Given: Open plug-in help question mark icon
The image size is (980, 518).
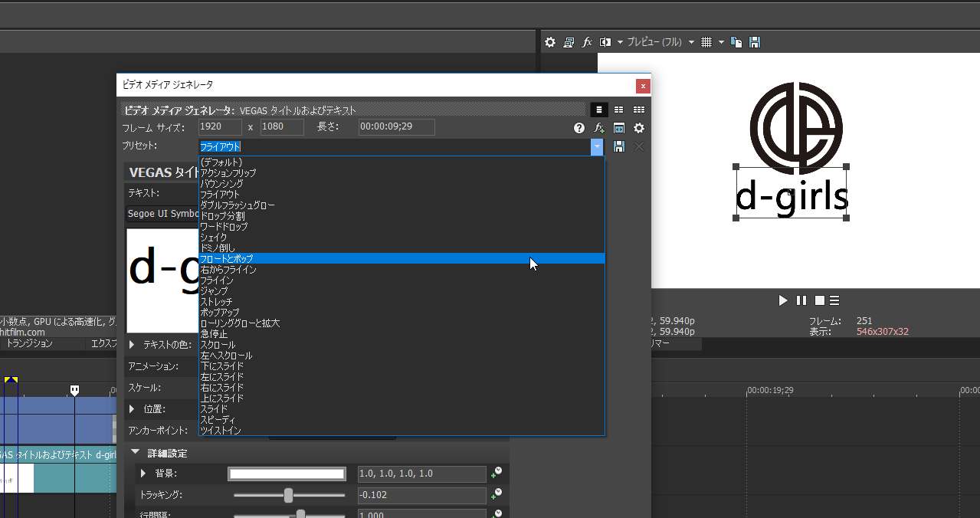Looking at the screenshot, I should point(579,128).
